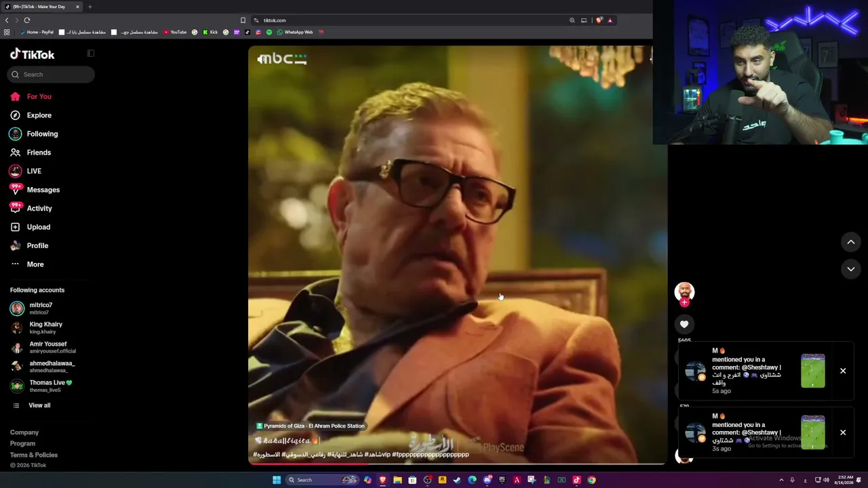Go to the next video with the down chevron
This screenshot has width=868, height=488.
(x=851, y=269)
